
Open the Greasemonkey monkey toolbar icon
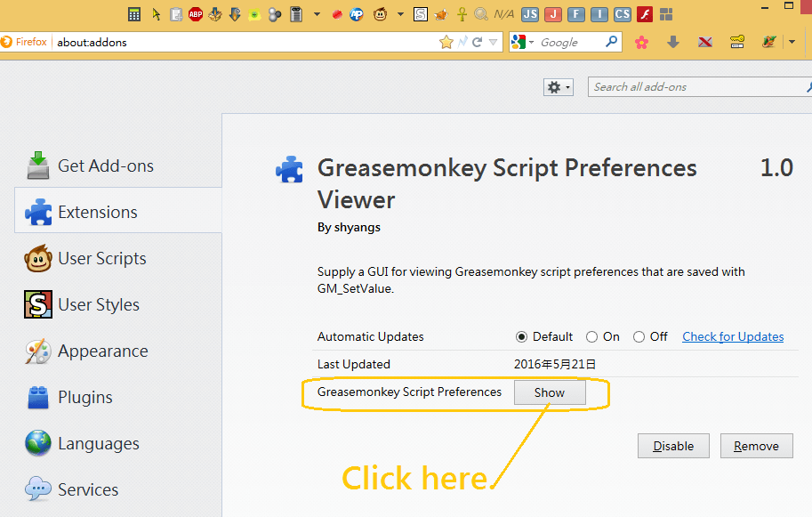380,14
